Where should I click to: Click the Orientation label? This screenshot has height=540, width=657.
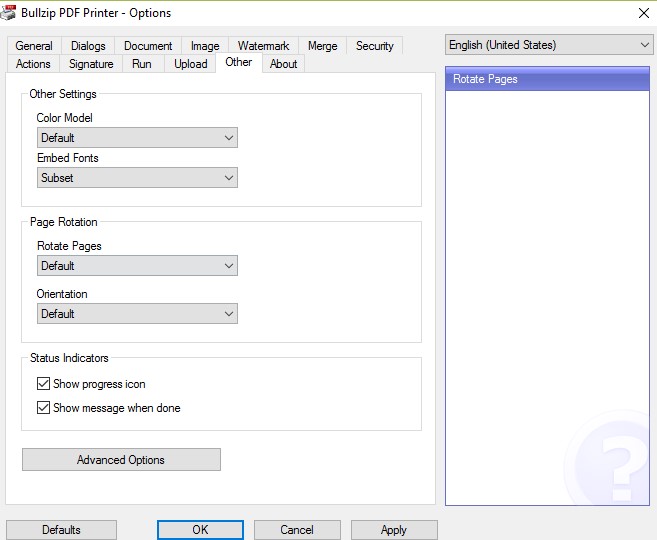62,294
